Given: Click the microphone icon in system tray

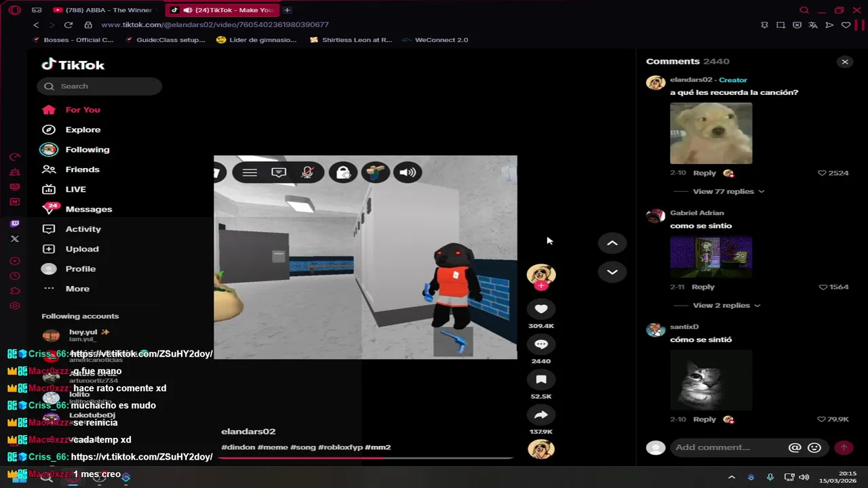Looking at the screenshot, I should click(x=770, y=477).
